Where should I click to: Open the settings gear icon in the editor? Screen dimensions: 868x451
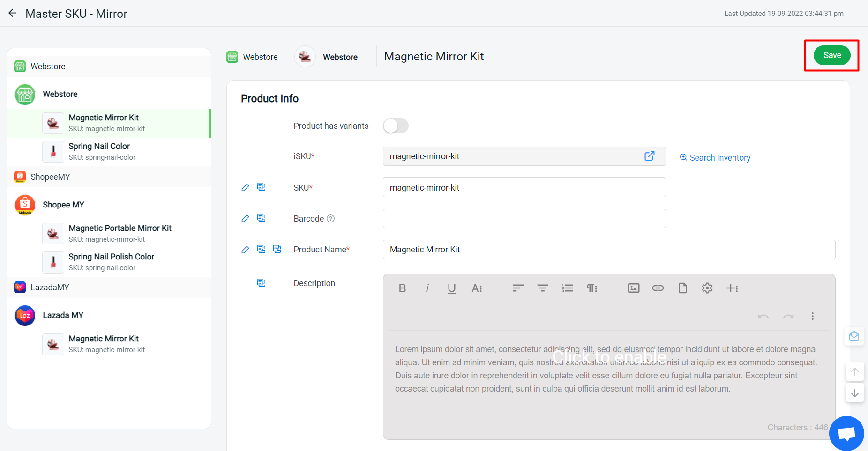click(707, 288)
